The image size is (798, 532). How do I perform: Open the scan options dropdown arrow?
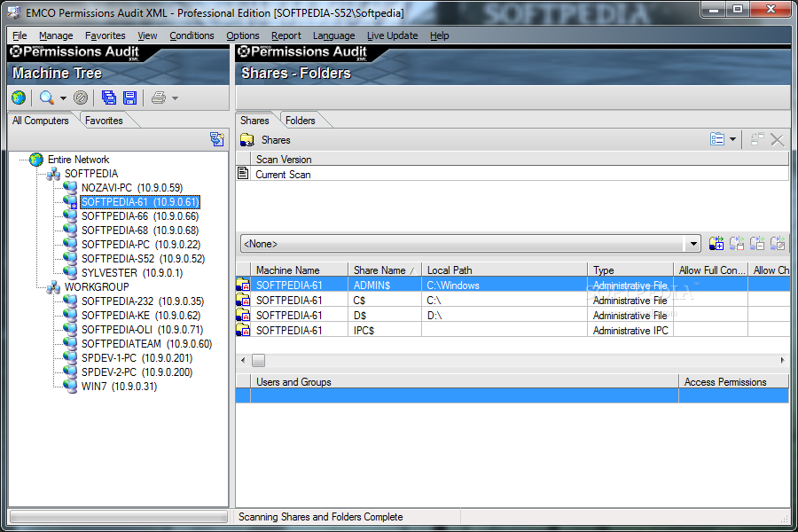(63, 98)
